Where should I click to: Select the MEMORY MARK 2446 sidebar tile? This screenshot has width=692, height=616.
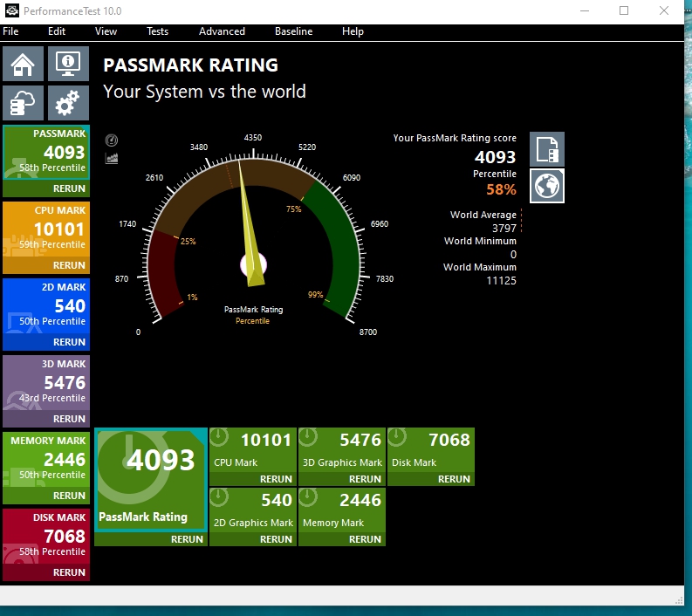46,460
